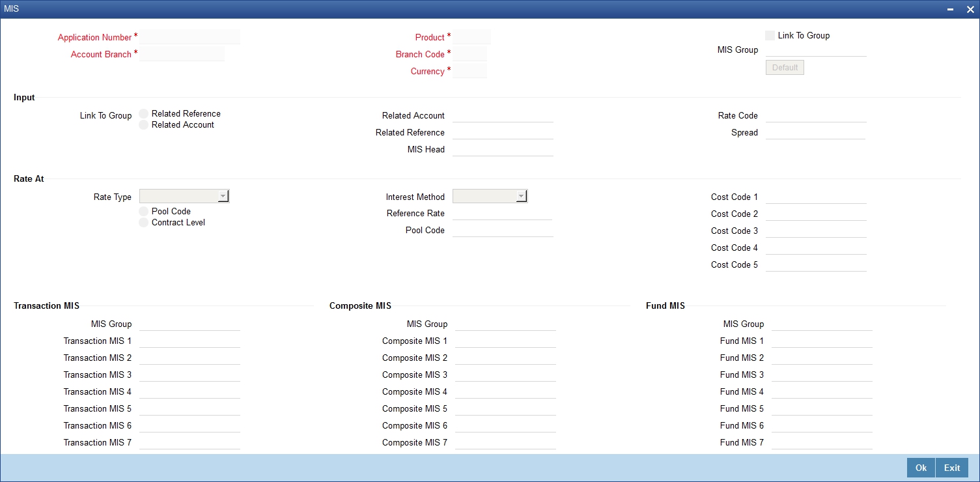Click the Fund MIS 7 field

(x=822, y=442)
